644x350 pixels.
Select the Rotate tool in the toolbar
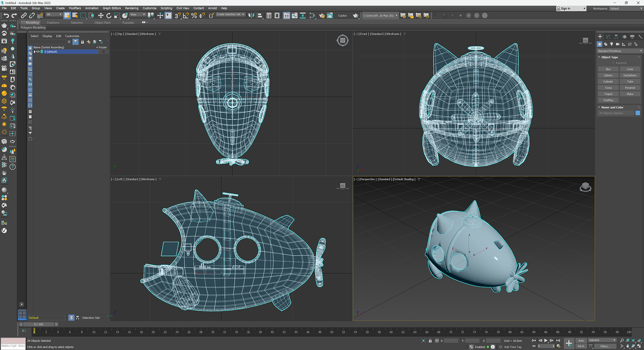tap(109, 15)
